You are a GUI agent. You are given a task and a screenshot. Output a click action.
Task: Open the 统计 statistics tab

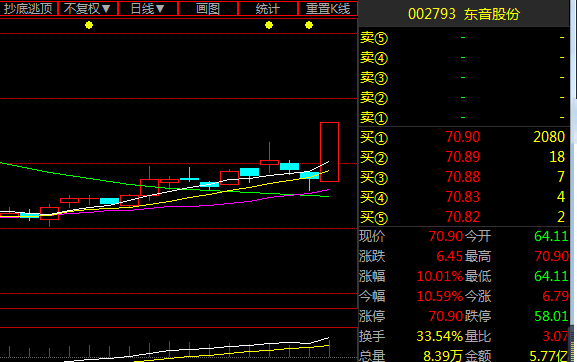(268, 8)
